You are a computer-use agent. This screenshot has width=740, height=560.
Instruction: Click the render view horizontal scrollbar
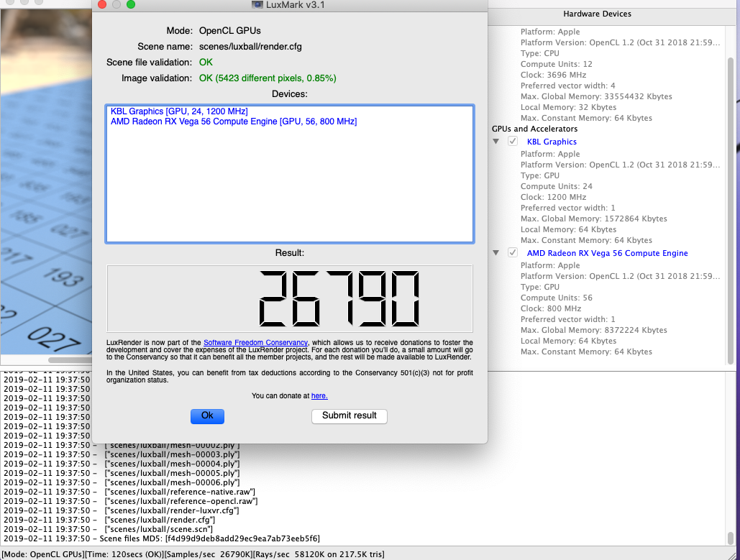point(70,360)
